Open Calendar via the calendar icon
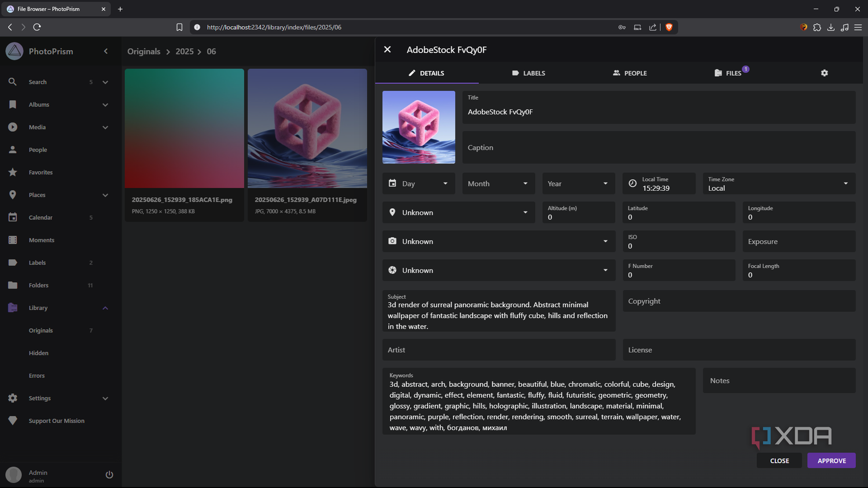 (13, 217)
